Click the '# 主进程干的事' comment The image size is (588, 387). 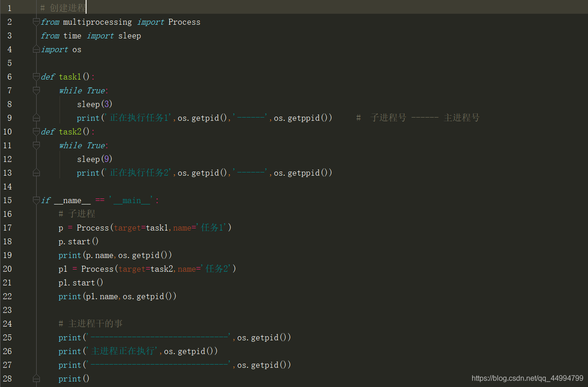[x=91, y=324]
